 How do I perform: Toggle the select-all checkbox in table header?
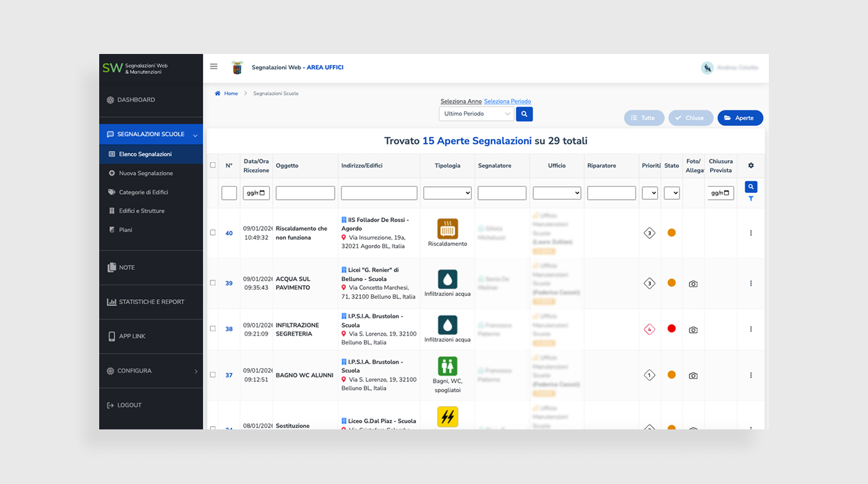click(213, 165)
